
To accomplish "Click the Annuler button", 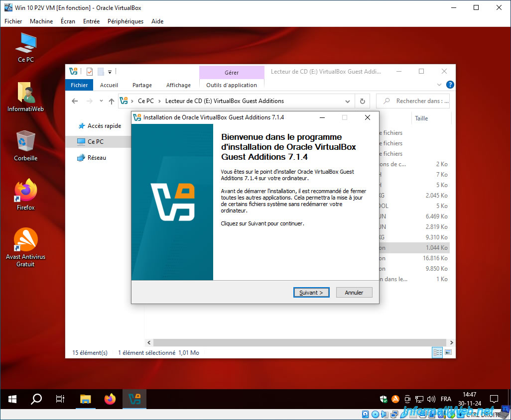I will pos(354,293).
